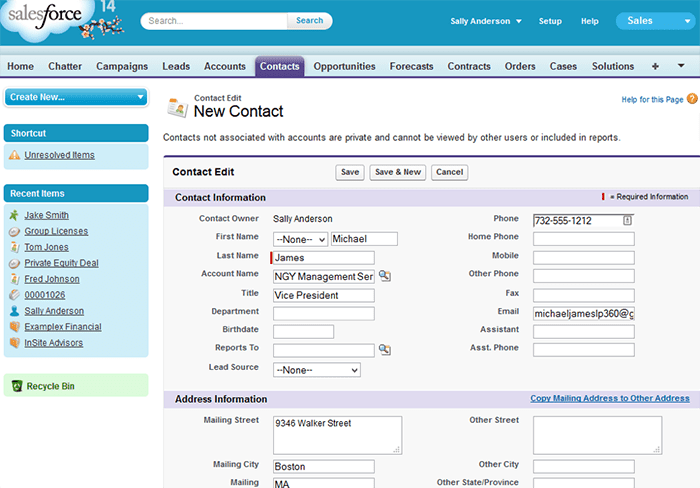Open the Sally Anderson user menu

486,21
